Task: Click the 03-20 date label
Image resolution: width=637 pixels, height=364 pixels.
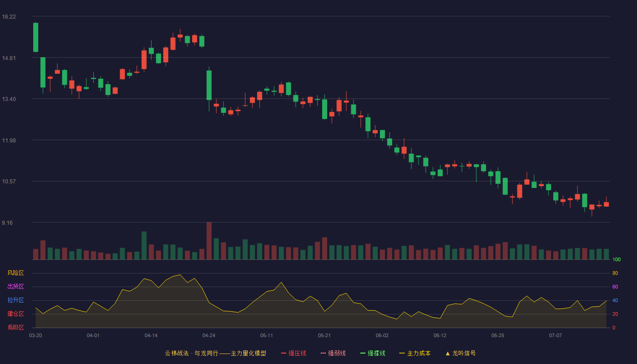Action: tap(35, 335)
